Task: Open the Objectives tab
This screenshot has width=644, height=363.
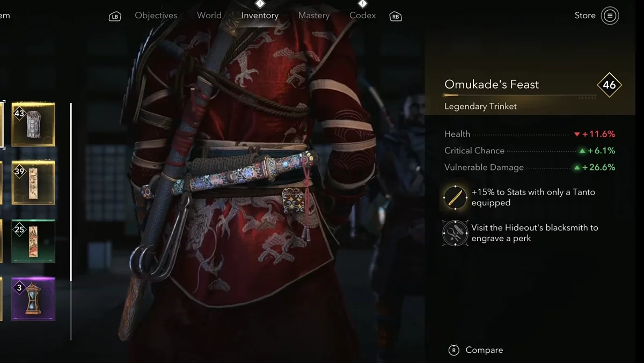Action: click(156, 16)
